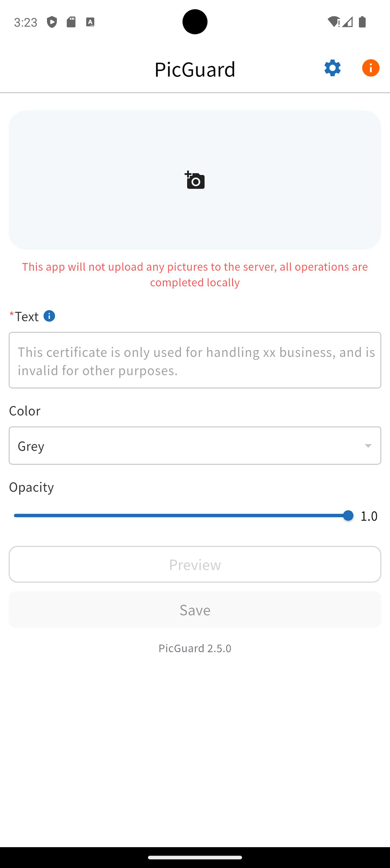Screen dimensions: 390x868
Task: Tap the blue info tooltip beside Text label
Action: (49, 316)
